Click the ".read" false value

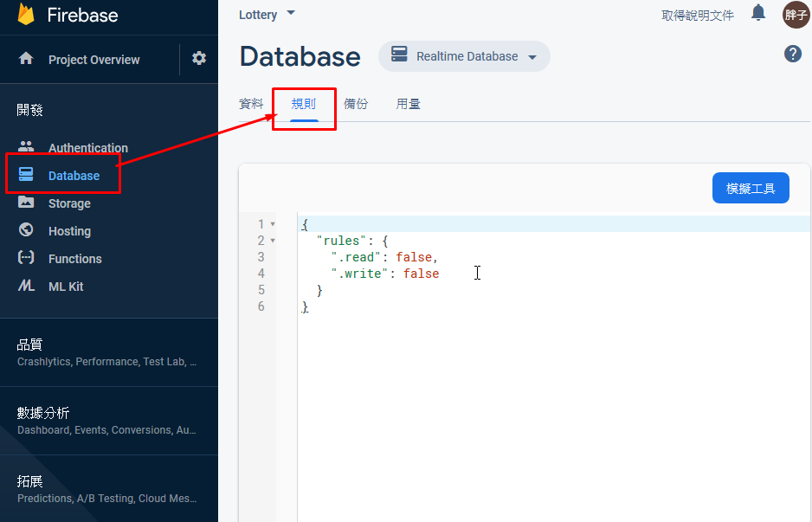point(414,257)
